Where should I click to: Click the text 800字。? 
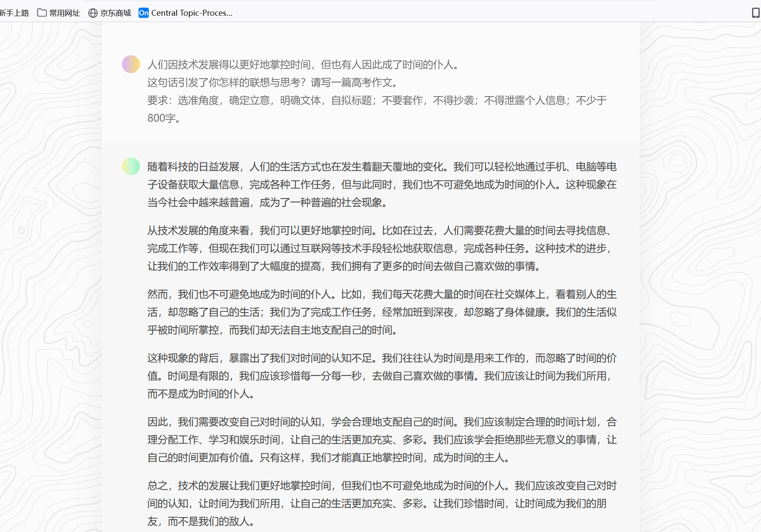(164, 118)
